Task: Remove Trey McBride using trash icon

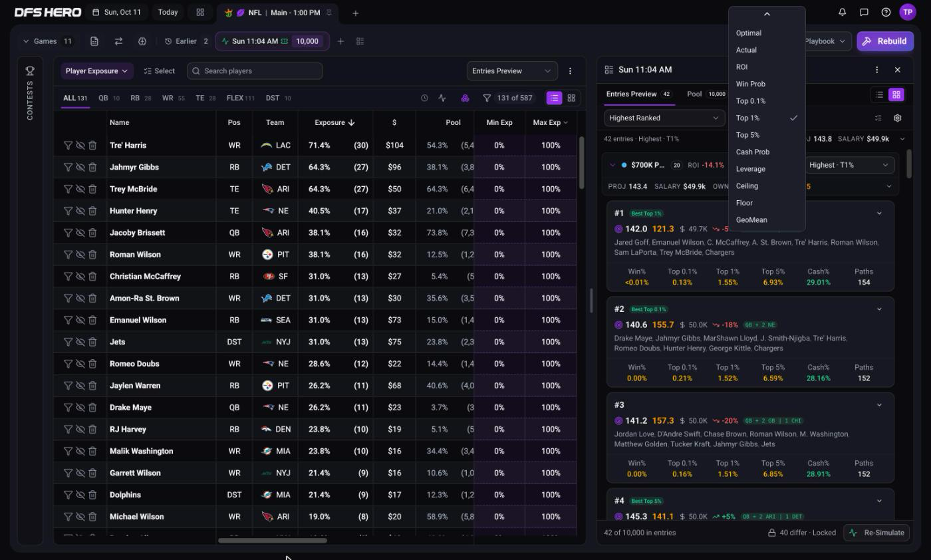Action: click(x=92, y=189)
